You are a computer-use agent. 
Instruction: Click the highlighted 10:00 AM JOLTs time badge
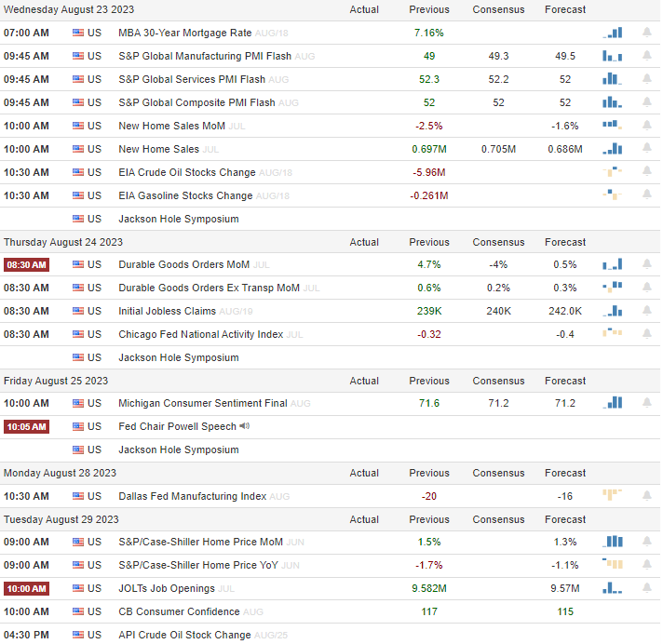tap(26, 588)
